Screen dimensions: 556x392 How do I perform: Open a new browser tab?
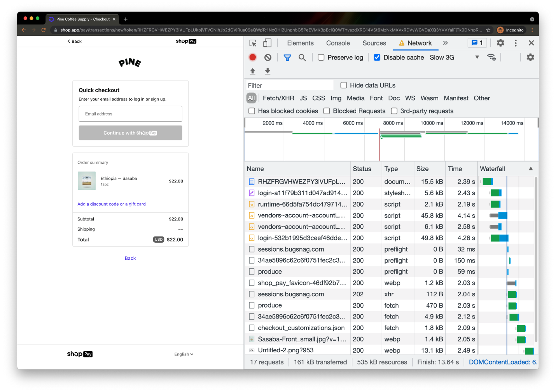tap(126, 19)
